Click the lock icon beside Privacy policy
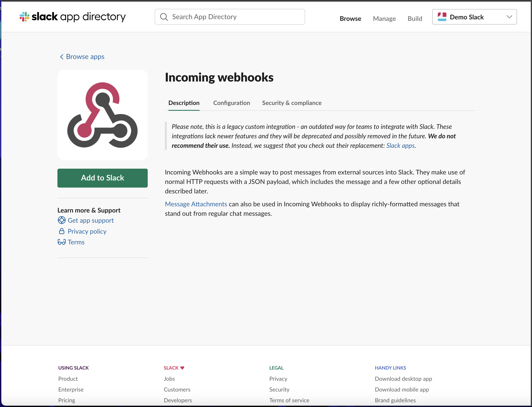 (x=62, y=231)
